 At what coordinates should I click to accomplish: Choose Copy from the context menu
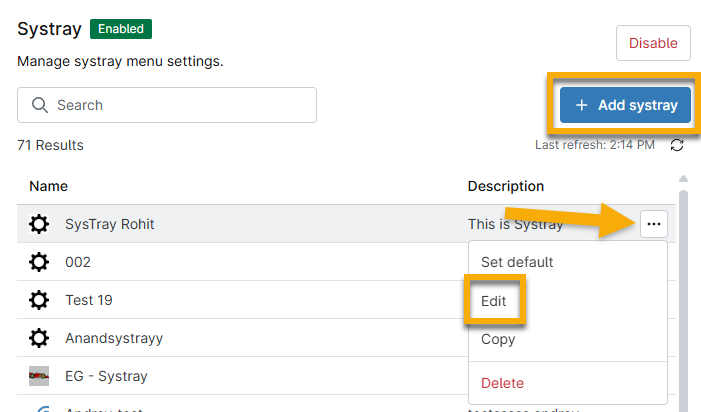pos(498,339)
